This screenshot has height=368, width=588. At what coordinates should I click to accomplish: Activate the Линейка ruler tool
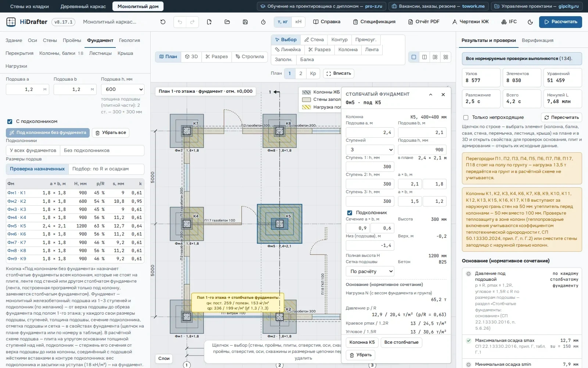click(288, 50)
